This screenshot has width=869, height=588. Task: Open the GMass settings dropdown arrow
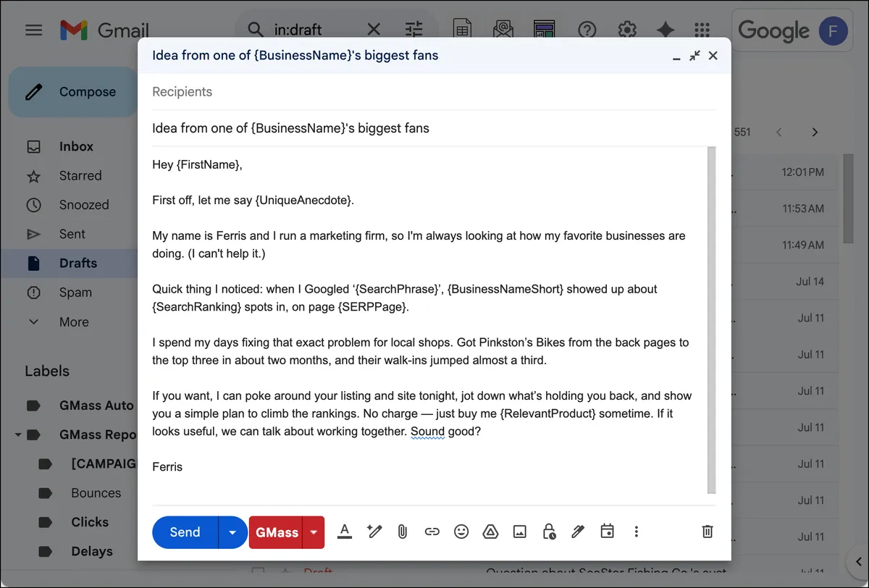[314, 532]
